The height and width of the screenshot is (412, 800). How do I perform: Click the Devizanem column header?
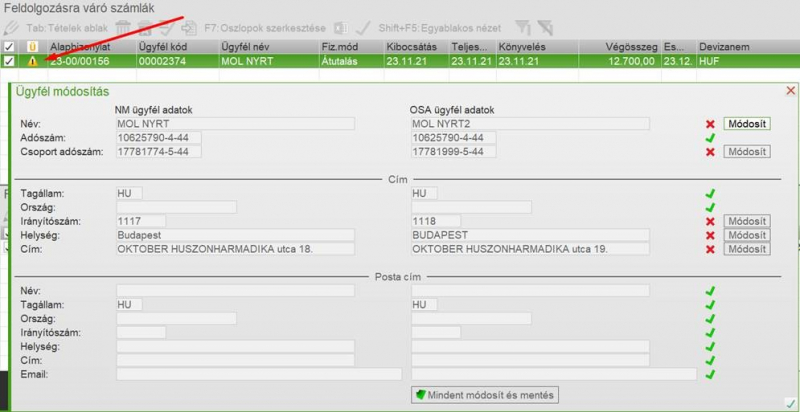(x=748, y=47)
